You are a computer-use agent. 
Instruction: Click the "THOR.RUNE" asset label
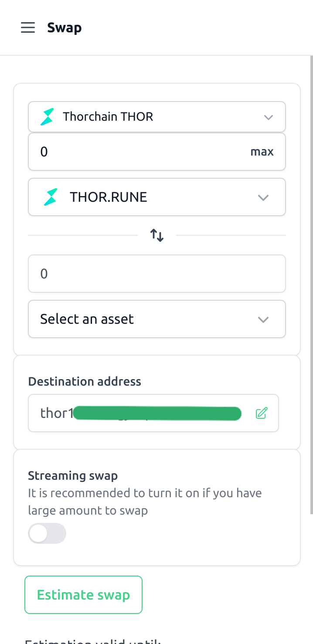click(109, 197)
